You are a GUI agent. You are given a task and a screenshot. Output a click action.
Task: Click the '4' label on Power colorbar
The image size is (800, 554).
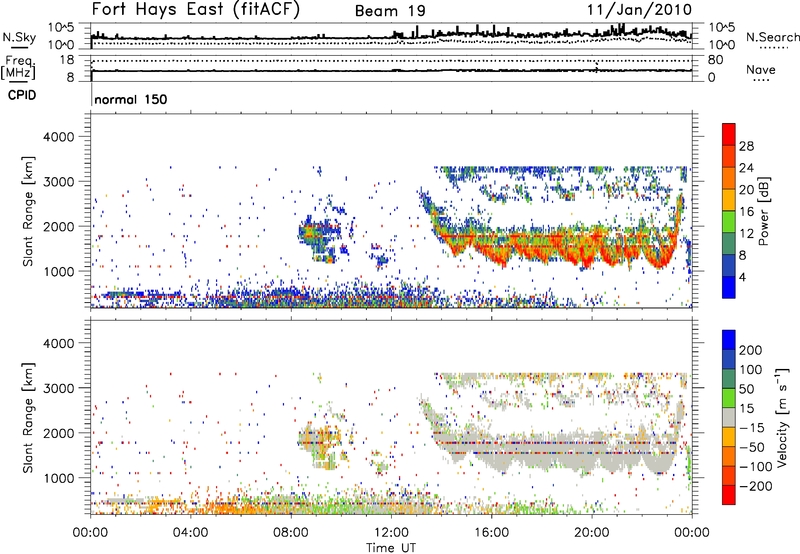pyautogui.click(x=742, y=277)
